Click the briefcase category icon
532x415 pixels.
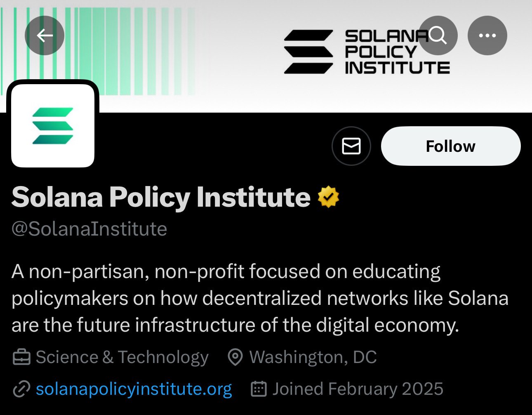coord(21,357)
